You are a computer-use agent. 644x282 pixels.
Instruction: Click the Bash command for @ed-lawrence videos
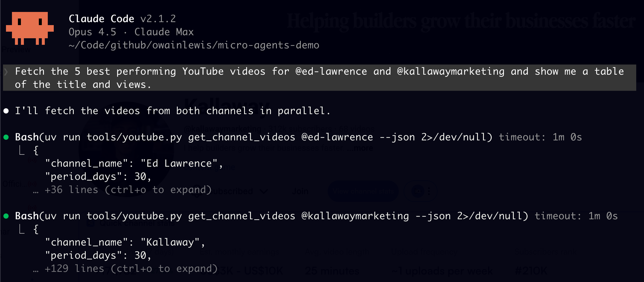[254, 137]
